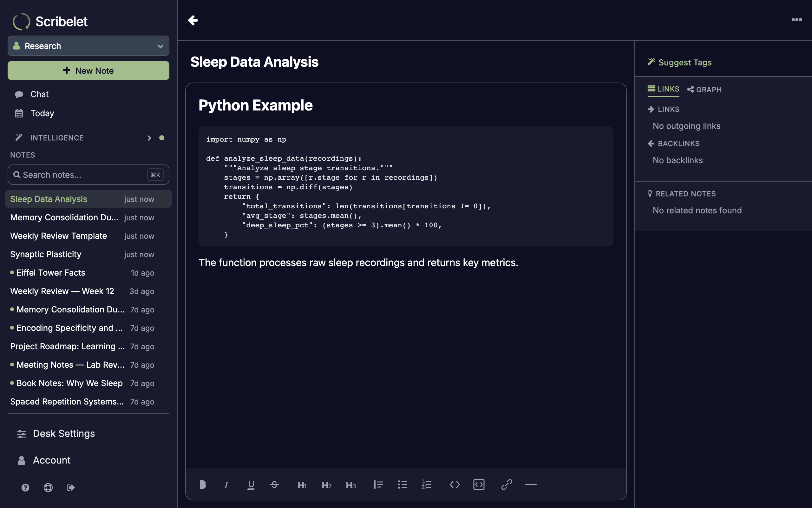Viewport: 812px width, 508px height.
Task: Click the New Note button
Action: click(88, 70)
